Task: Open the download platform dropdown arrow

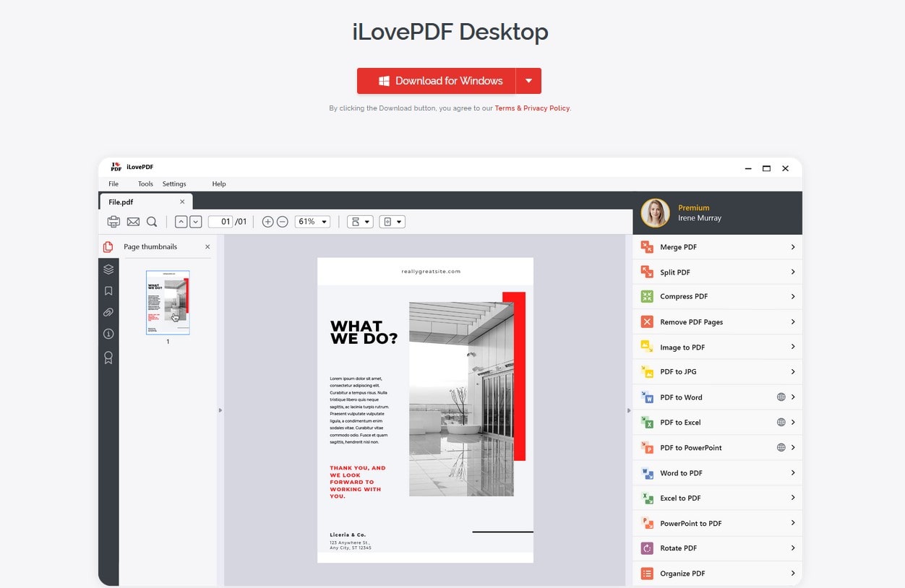Action: [528, 81]
